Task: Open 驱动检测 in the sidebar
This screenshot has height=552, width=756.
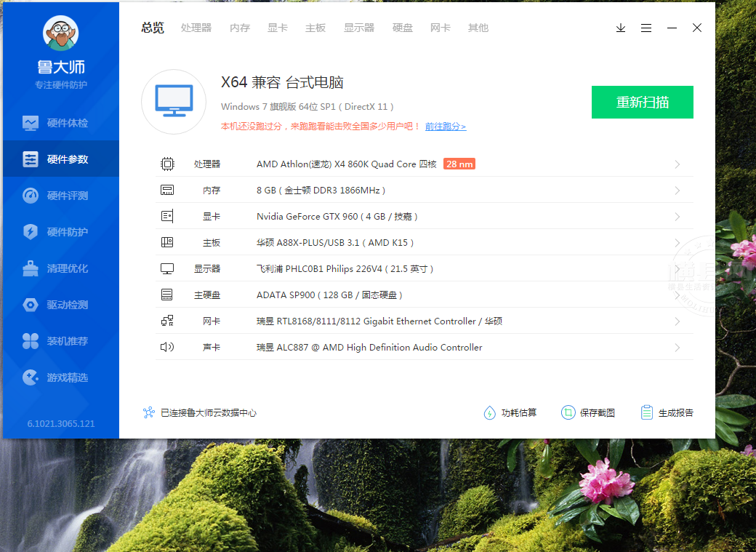Action: click(x=61, y=305)
